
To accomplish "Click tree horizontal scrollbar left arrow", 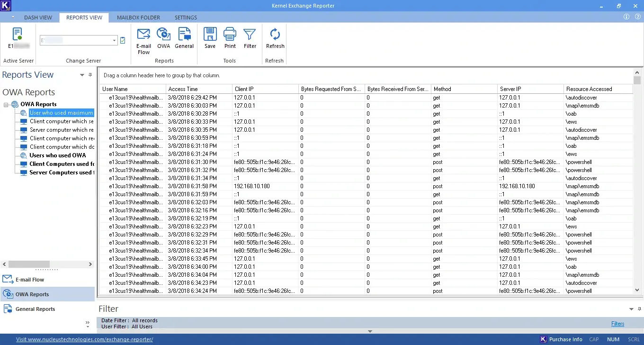I will tap(5, 264).
